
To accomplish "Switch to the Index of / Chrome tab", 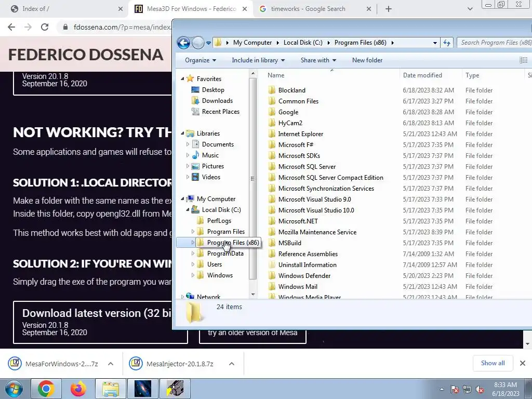I will click(x=64, y=9).
